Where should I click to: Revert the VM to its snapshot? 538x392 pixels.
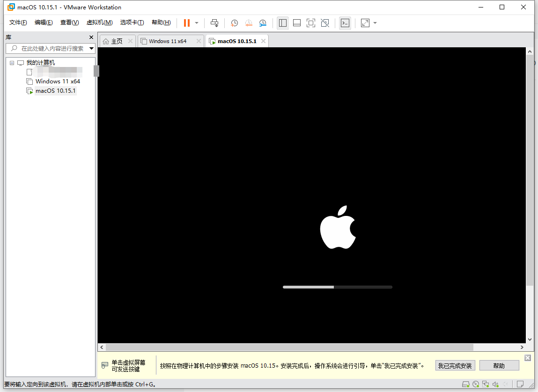coord(249,23)
